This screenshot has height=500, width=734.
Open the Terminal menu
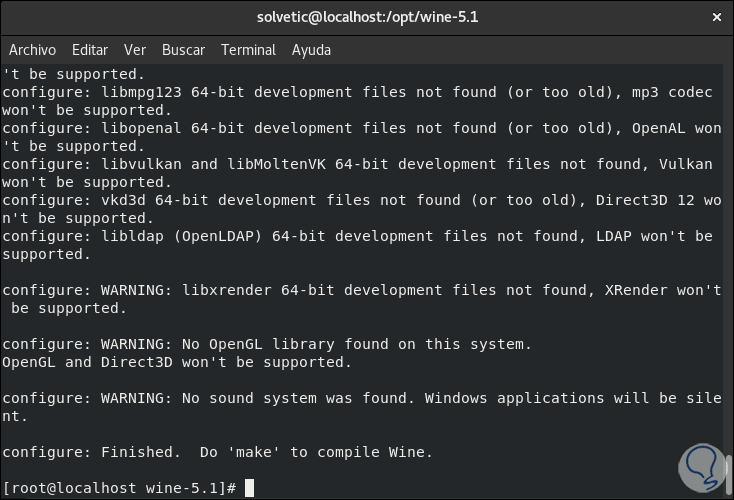248,50
